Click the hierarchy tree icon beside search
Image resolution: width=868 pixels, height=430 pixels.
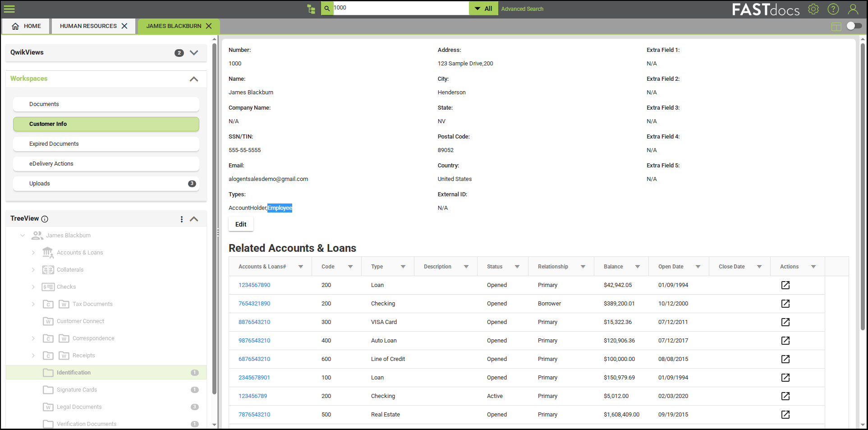(311, 9)
